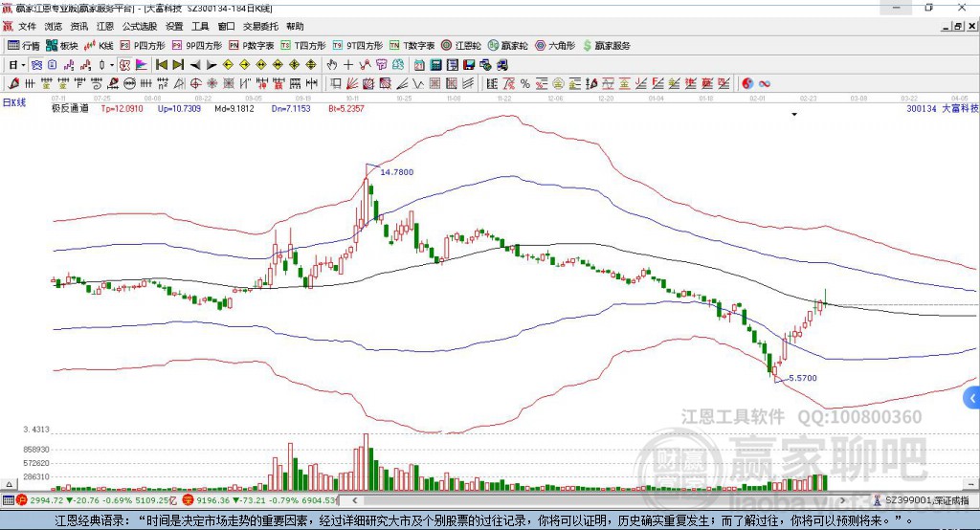Select the zigzag wave line tool
The width and height of the screenshot is (980, 530).
(x=418, y=84)
